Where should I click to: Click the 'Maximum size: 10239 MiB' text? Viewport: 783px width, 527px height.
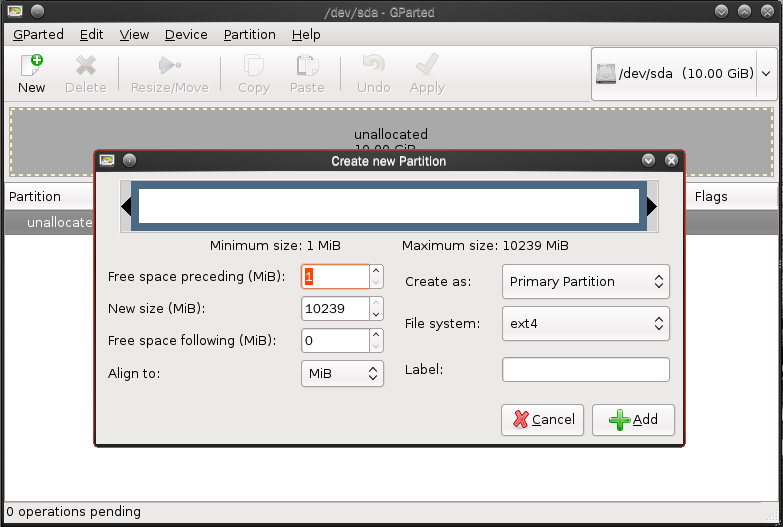[x=485, y=246]
